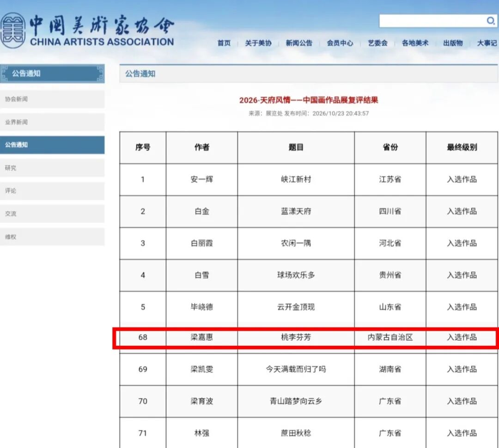Click the article title 2026·天府风情 复评结果
Viewport: 499px width, 448px height.
(x=308, y=100)
